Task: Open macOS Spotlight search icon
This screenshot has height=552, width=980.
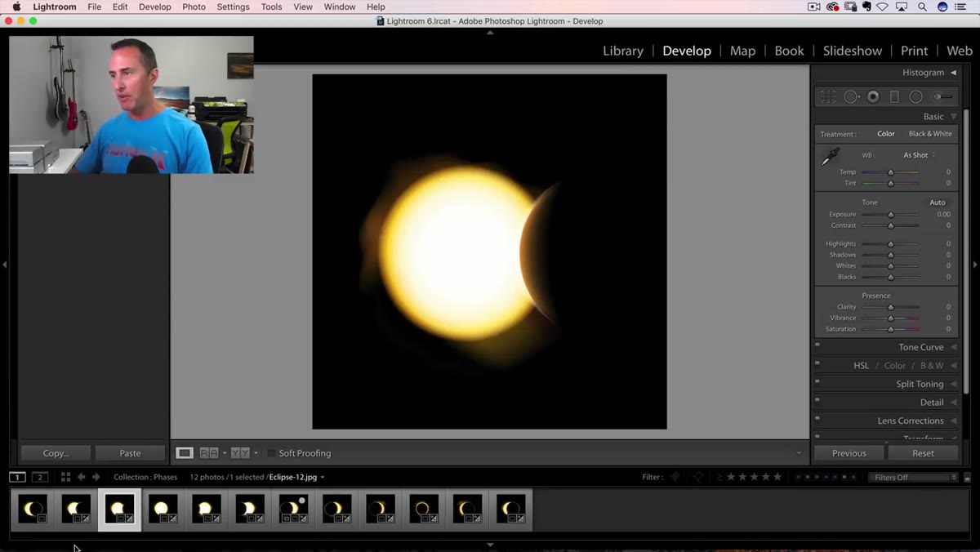Action: (922, 7)
